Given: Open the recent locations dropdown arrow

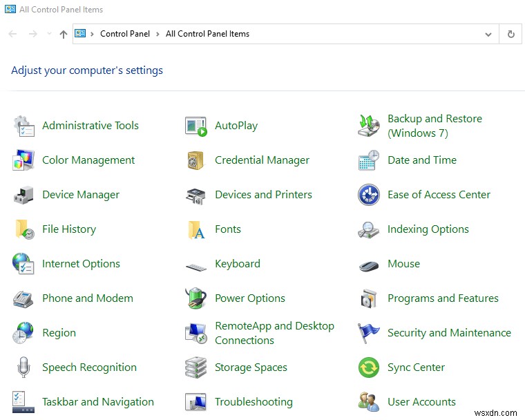Looking at the screenshot, I should (x=49, y=33).
